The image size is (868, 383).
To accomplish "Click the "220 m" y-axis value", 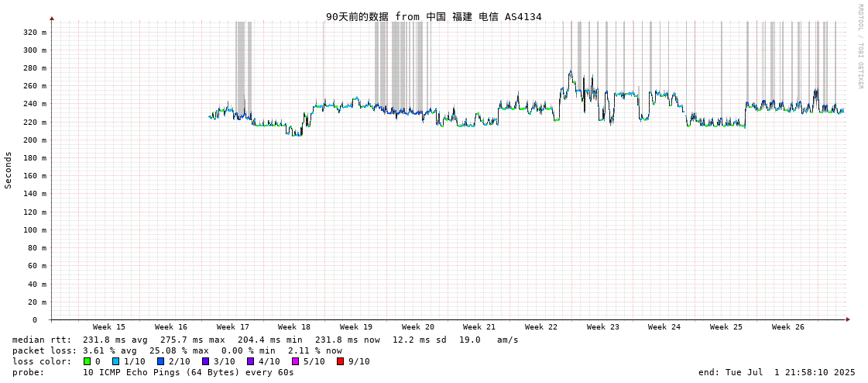I will tap(35, 122).
